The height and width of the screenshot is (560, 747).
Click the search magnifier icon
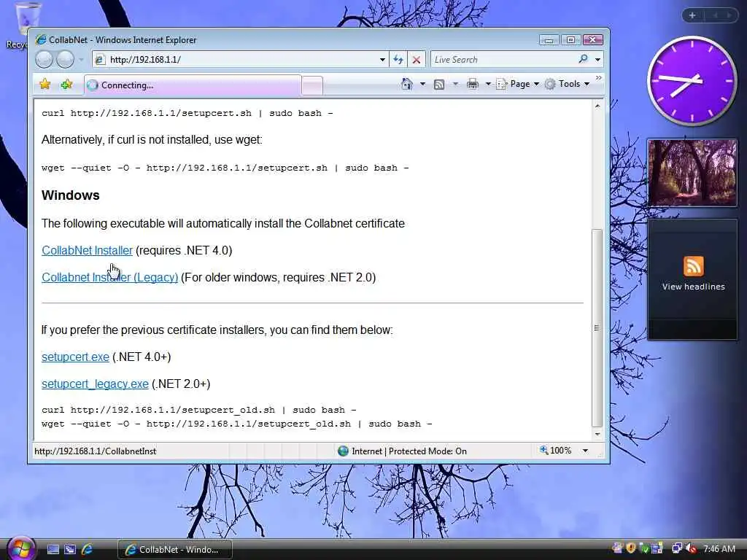pos(583,59)
